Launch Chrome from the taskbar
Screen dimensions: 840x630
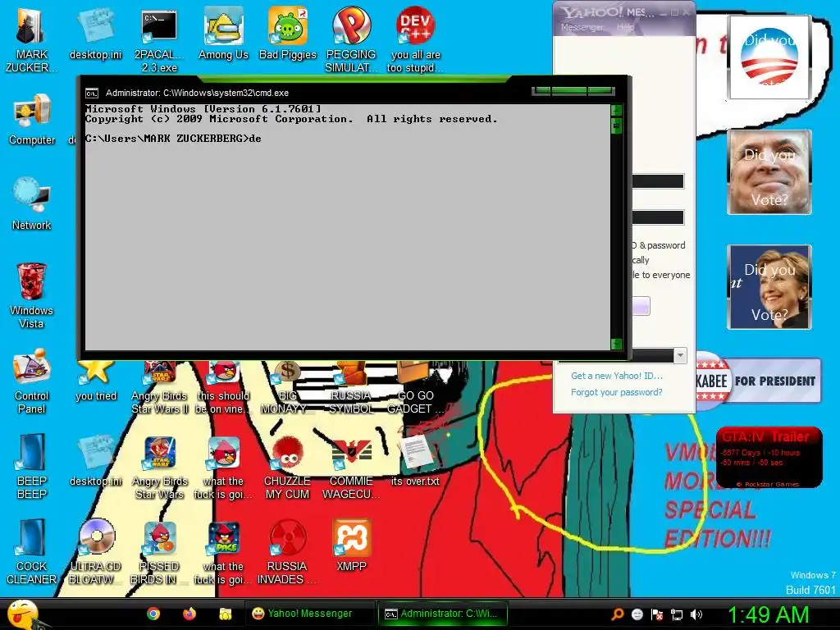pyautogui.click(x=153, y=614)
